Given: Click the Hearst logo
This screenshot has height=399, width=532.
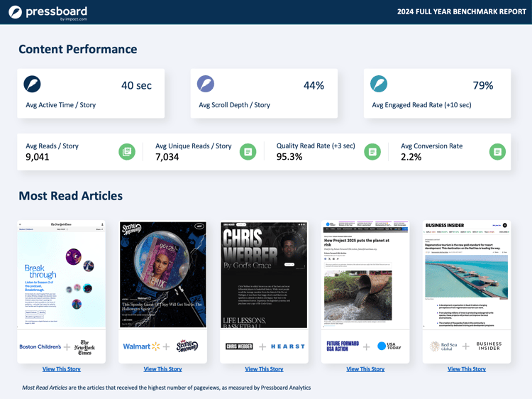Looking at the screenshot, I should (288, 346).
